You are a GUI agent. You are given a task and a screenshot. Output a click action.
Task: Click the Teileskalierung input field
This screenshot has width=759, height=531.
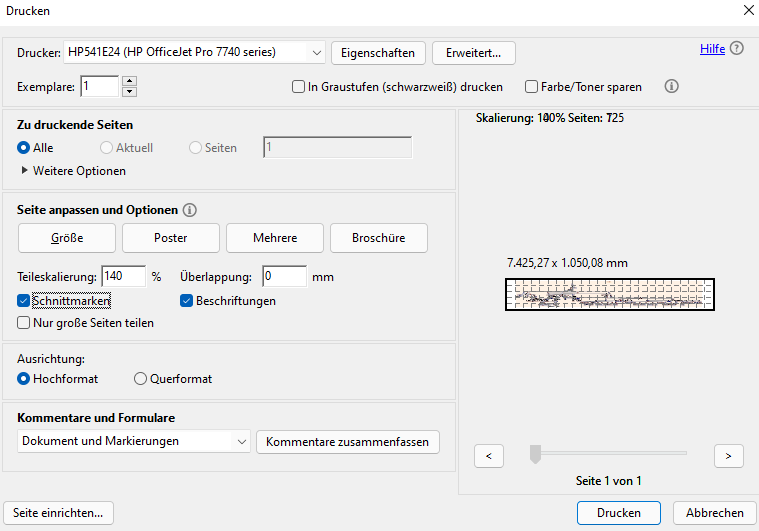123,276
